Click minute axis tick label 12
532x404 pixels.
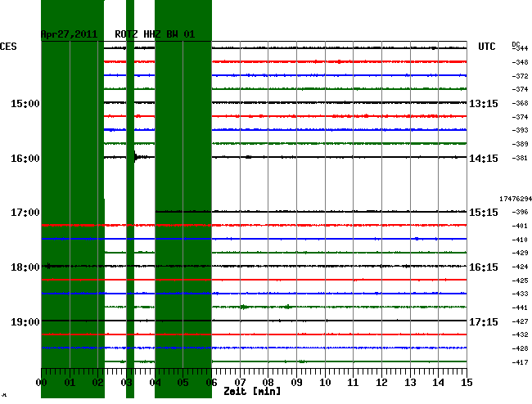pos(381,383)
